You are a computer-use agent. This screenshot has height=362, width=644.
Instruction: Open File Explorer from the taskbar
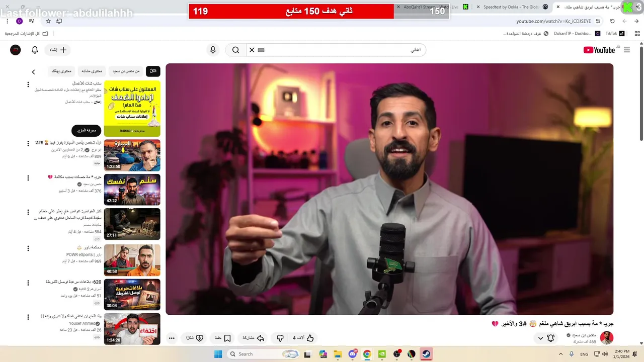(x=338, y=354)
